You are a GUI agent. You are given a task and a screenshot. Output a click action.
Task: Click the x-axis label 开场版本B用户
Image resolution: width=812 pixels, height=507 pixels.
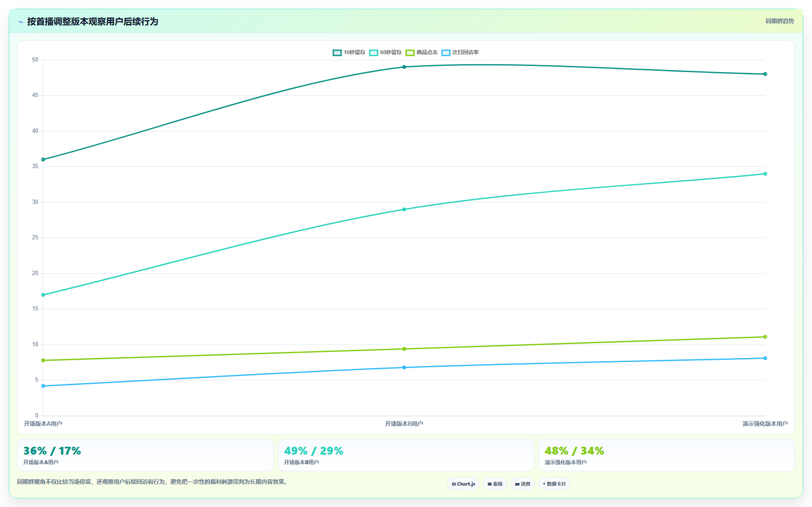(404, 424)
